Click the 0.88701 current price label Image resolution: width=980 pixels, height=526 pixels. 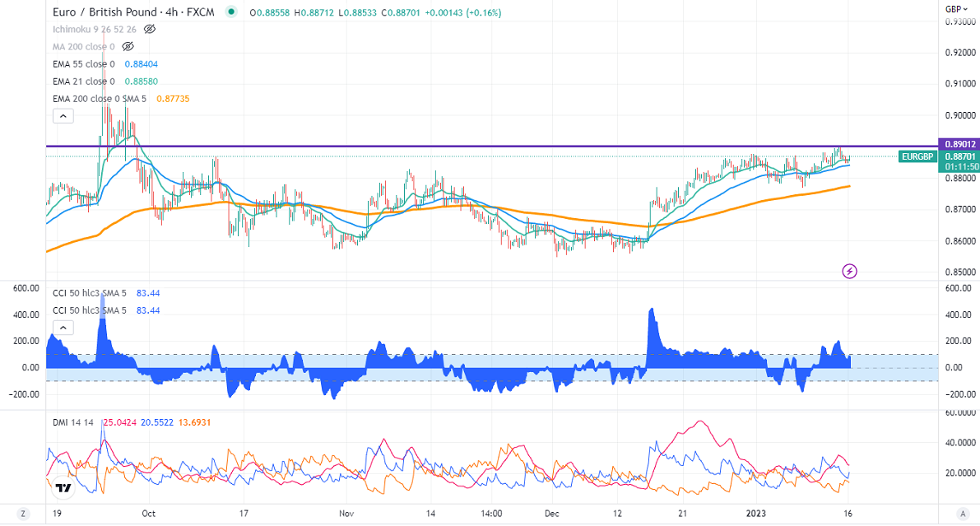(959, 156)
